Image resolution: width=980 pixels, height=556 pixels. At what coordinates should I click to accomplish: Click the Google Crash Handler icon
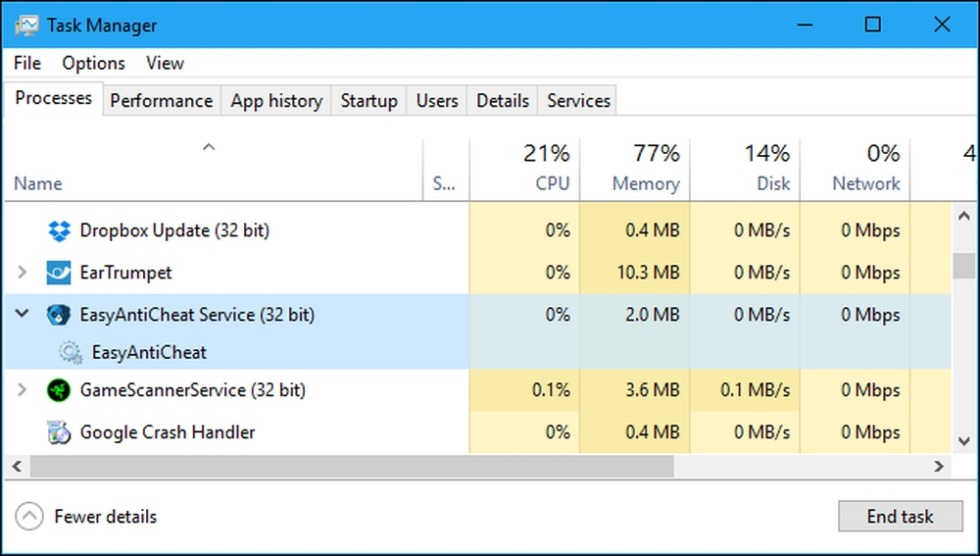[59, 433]
